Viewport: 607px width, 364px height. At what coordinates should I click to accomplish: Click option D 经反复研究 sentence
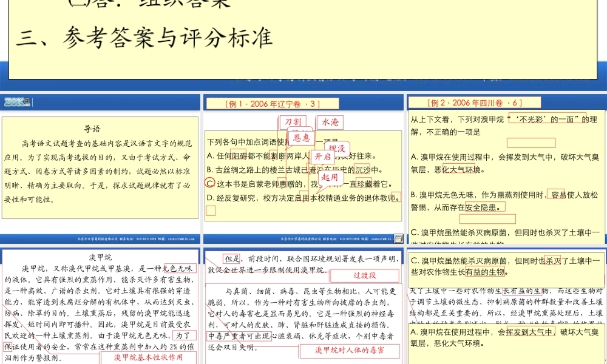[x=303, y=198]
